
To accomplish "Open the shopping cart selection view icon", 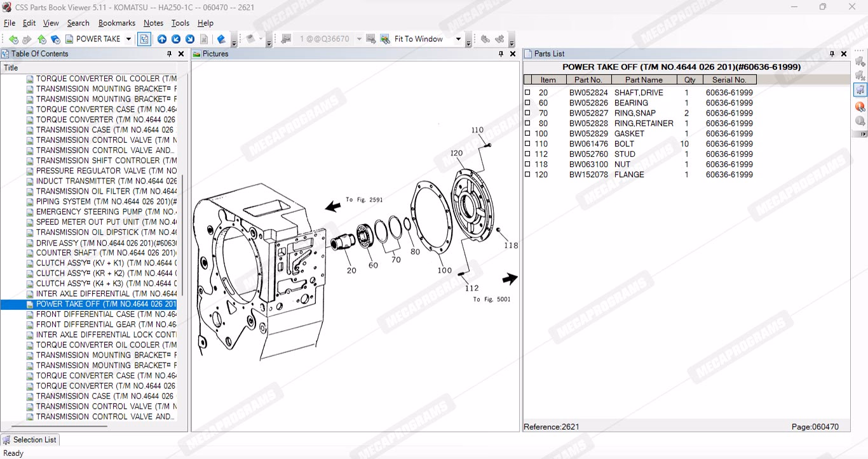I will point(860,90).
